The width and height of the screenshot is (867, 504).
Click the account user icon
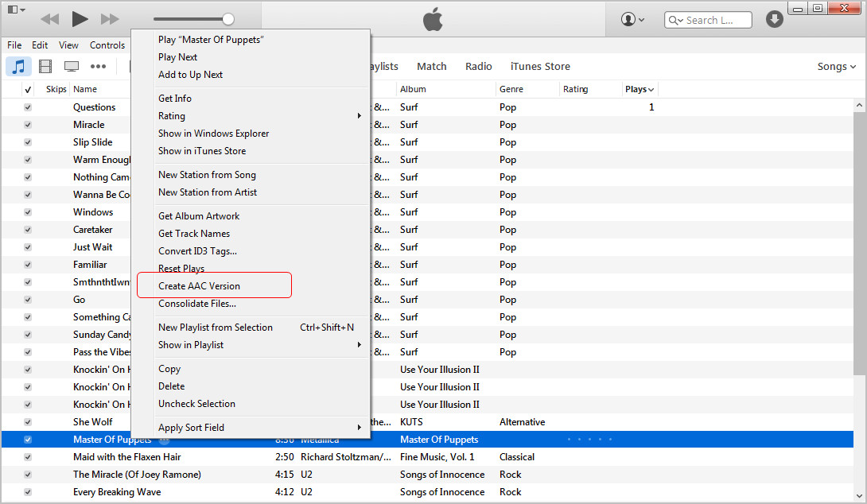point(628,19)
